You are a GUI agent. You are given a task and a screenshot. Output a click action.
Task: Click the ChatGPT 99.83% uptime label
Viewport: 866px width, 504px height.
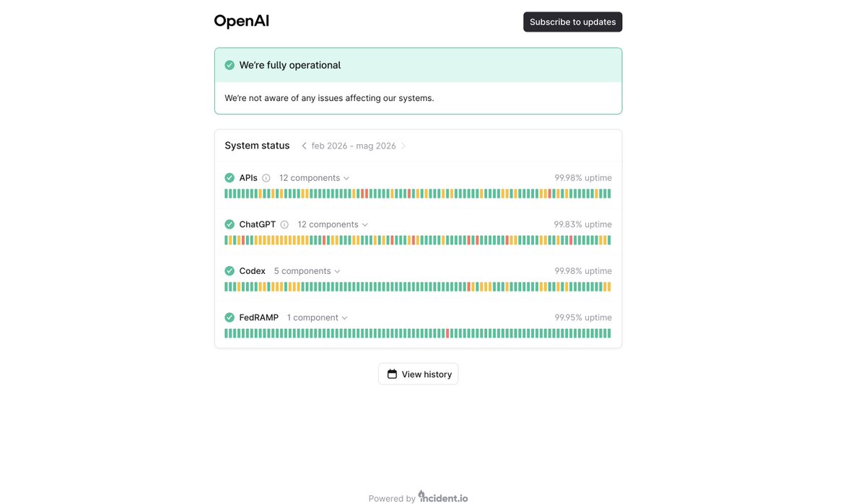pyautogui.click(x=583, y=225)
